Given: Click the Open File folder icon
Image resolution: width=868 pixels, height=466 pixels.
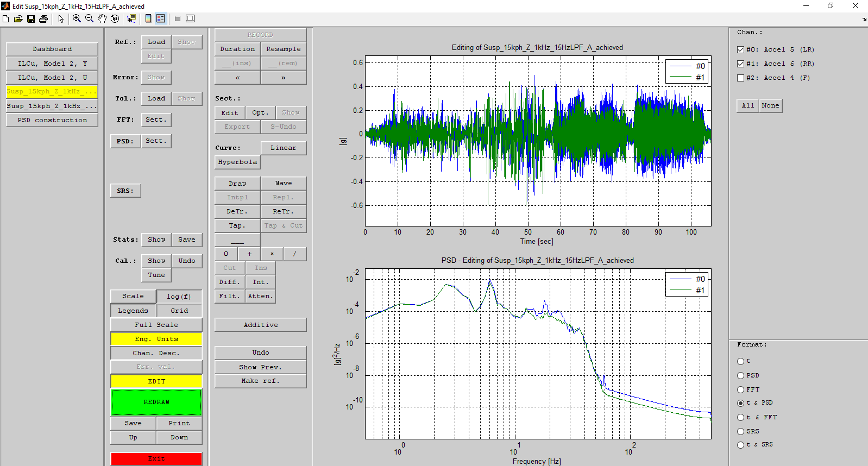Looking at the screenshot, I should pos(18,19).
